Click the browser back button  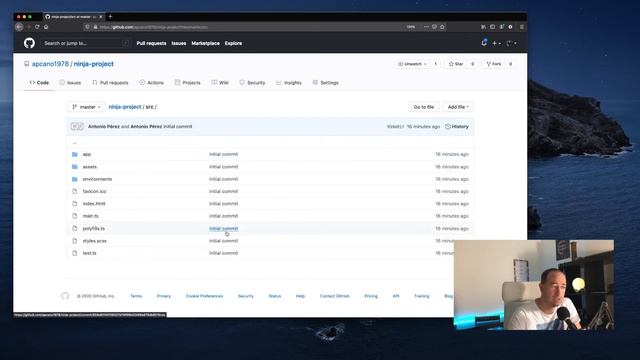19,27
